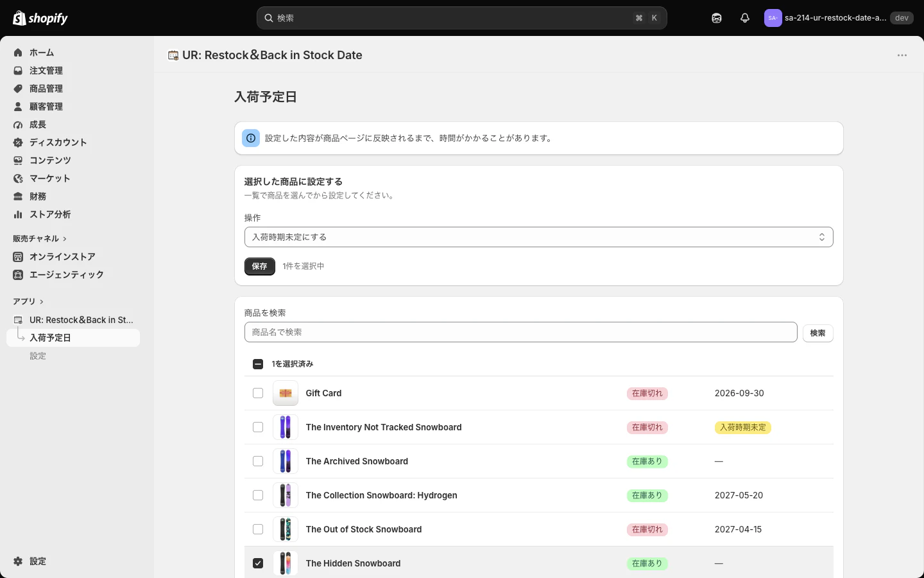
Task: Click the Gift Card thumbnail
Action: tap(286, 393)
